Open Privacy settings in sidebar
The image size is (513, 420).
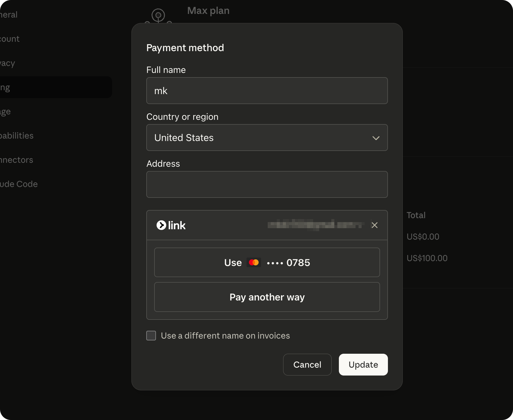pos(8,63)
